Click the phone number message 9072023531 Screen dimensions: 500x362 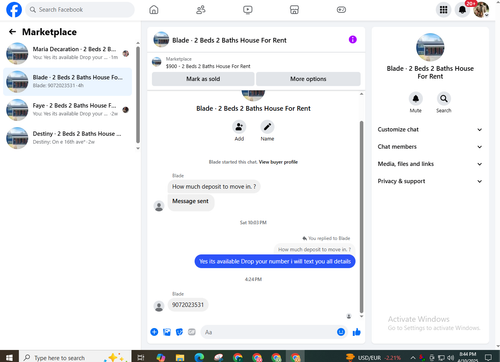pos(188,305)
